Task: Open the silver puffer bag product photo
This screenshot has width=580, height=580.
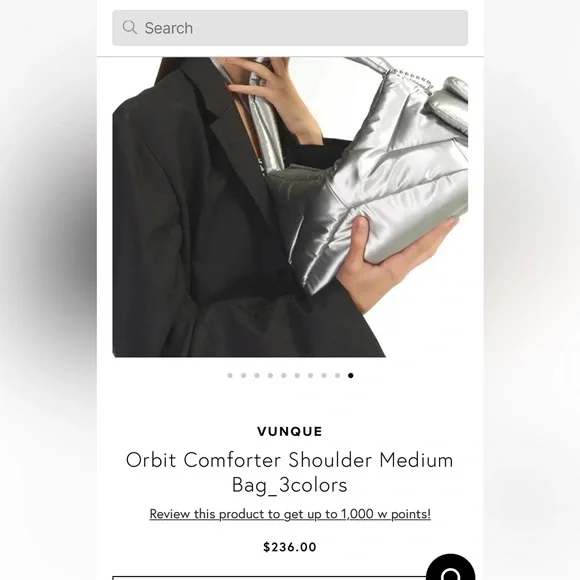Action: tap(290, 207)
